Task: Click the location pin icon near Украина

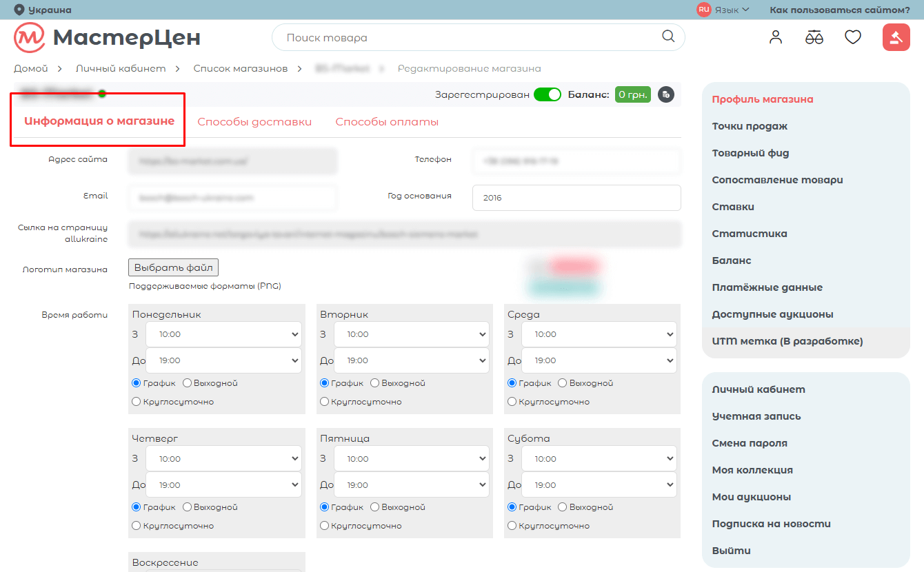Action: pyautogui.click(x=19, y=10)
